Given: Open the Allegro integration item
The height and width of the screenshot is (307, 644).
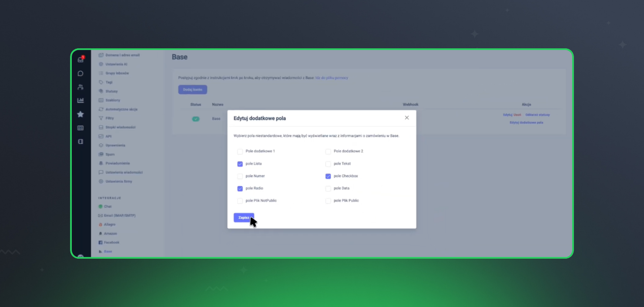Looking at the screenshot, I should [110, 225].
